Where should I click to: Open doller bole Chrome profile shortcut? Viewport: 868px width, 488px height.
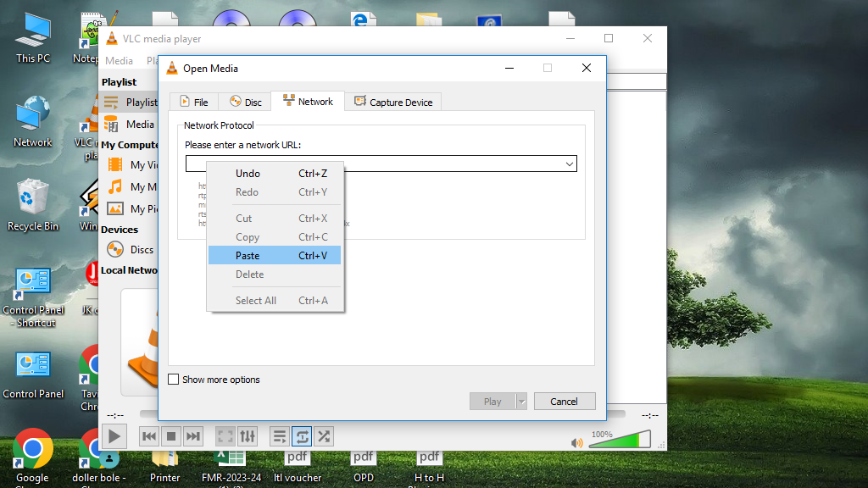point(98,458)
